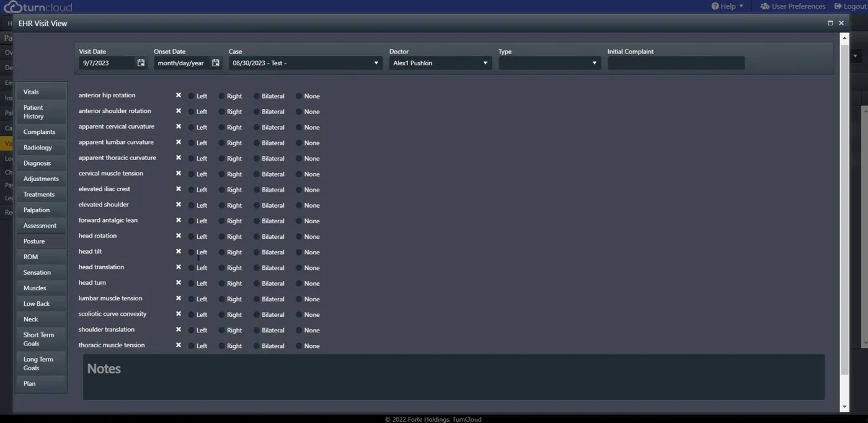Viewport: 868px width, 423px height.
Task: Click the scroll down arrow of dialog
Action: (x=844, y=407)
